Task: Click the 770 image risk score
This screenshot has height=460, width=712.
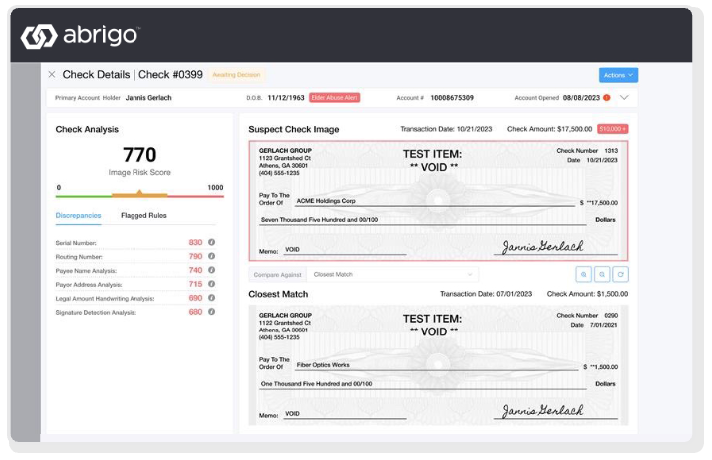Action: coord(139,155)
